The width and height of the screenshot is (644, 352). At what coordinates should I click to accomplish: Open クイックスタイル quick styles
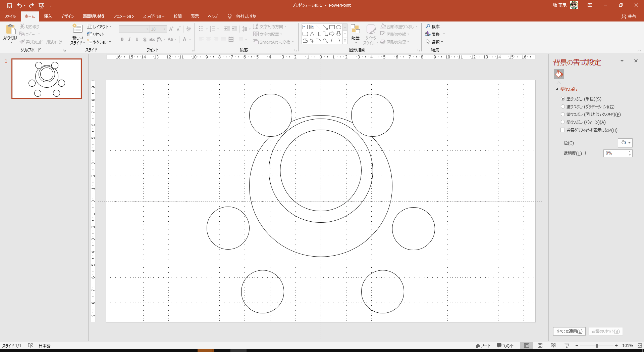(x=371, y=34)
